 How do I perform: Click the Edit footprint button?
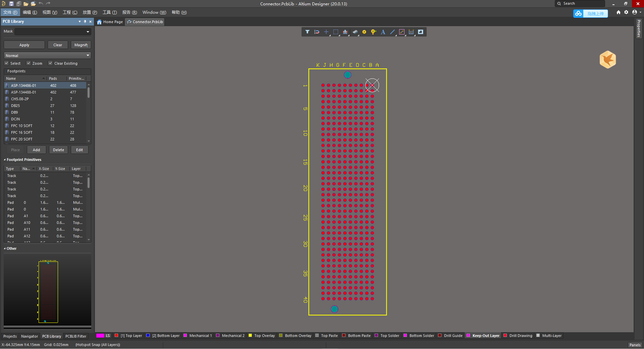point(79,150)
